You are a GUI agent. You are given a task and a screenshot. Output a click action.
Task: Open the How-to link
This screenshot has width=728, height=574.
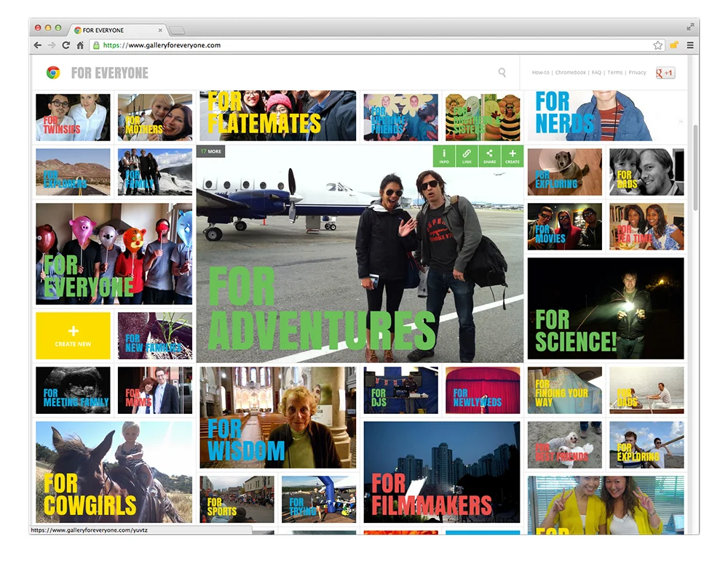point(540,73)
